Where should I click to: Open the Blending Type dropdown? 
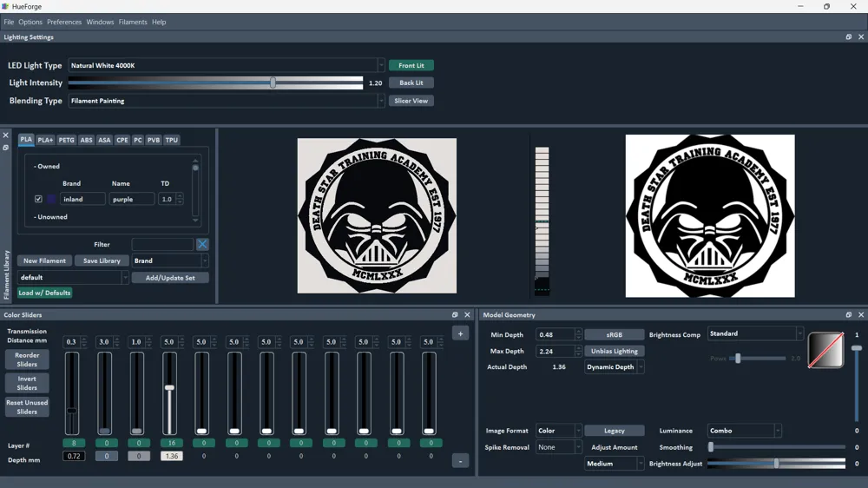click(226, 101)
